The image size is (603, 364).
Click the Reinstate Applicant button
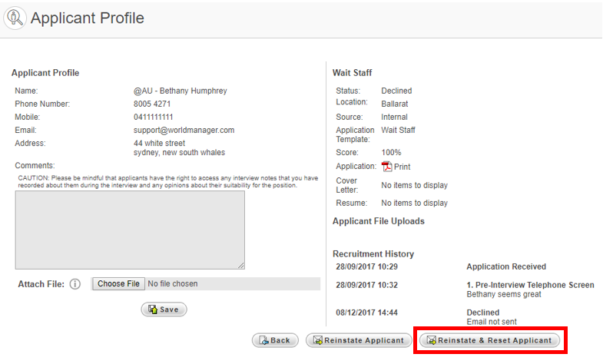point(357,340)
